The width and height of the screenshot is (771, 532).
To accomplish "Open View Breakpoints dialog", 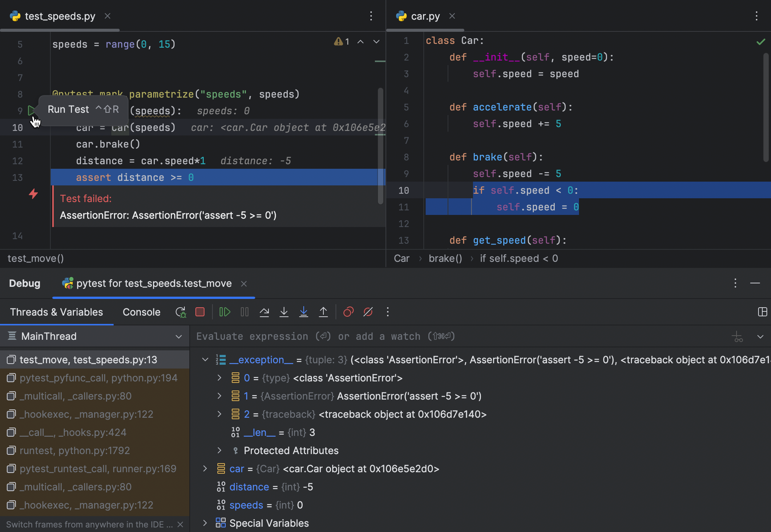I will [x=348, y=312].
